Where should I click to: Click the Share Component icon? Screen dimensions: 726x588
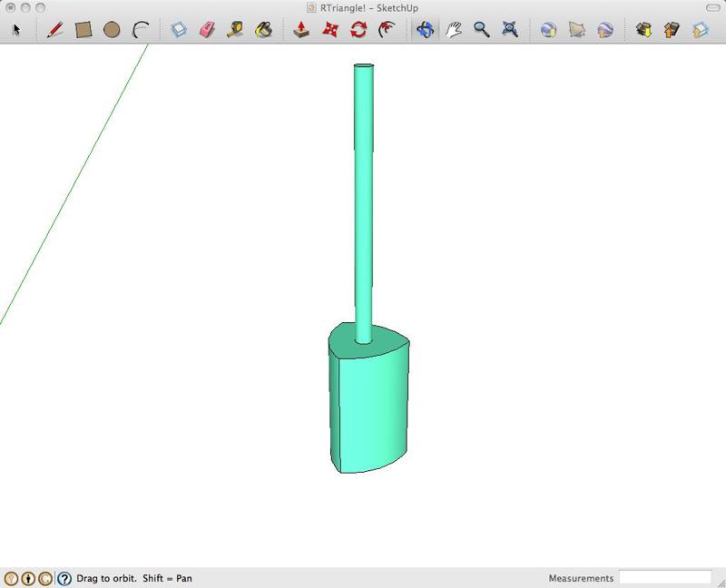701,30
